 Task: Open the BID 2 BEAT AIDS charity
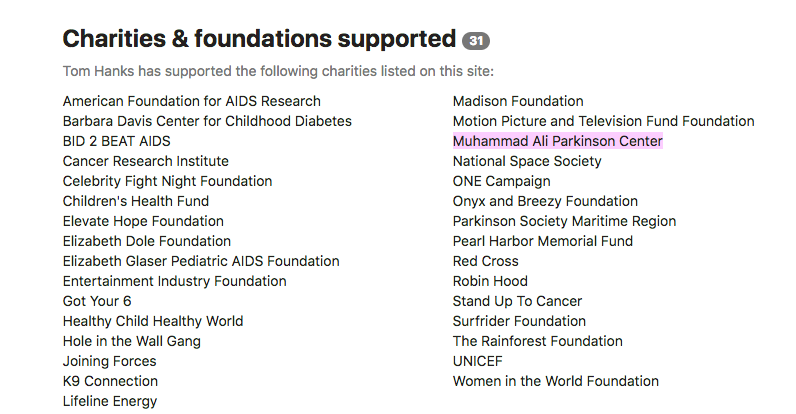tap(116, 141)
